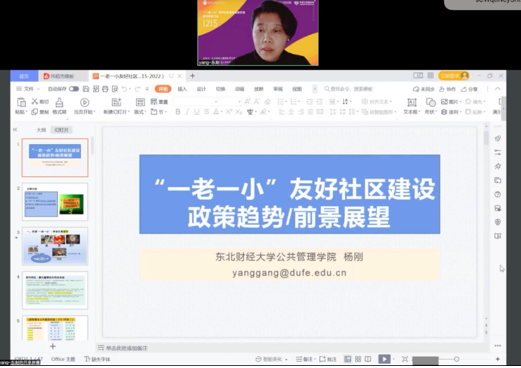Click the text box 文本框 icon

[412, 102]
